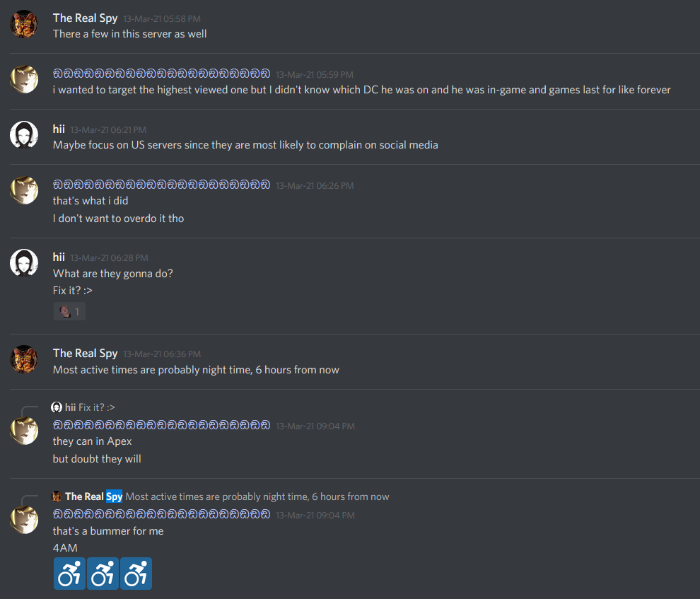The image size is (700, 599).
Task: Click The Real Spy avatar at top message
Action: coord(24,24)
